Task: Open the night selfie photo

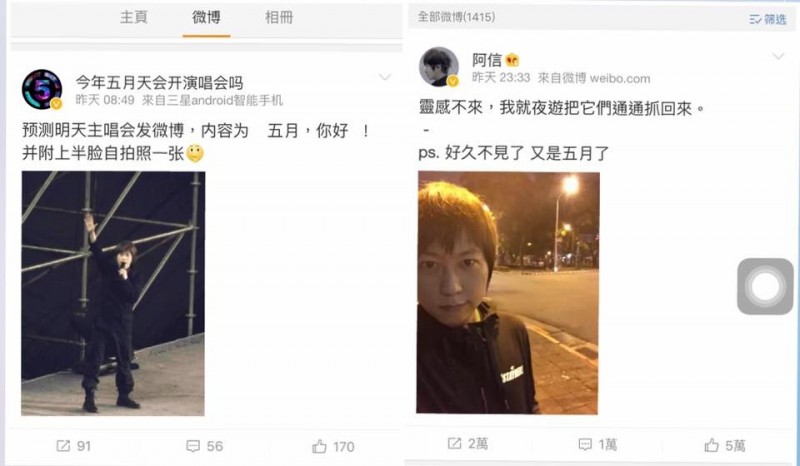Action: click(508, 292)
